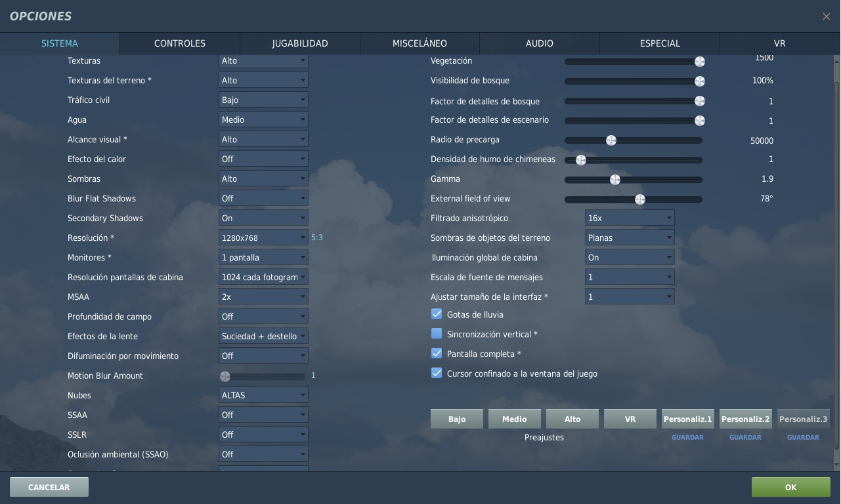Click the External field of view slider
Image resolution: width=841 pixels, height=504 pixels.
[x=634, y=199]
